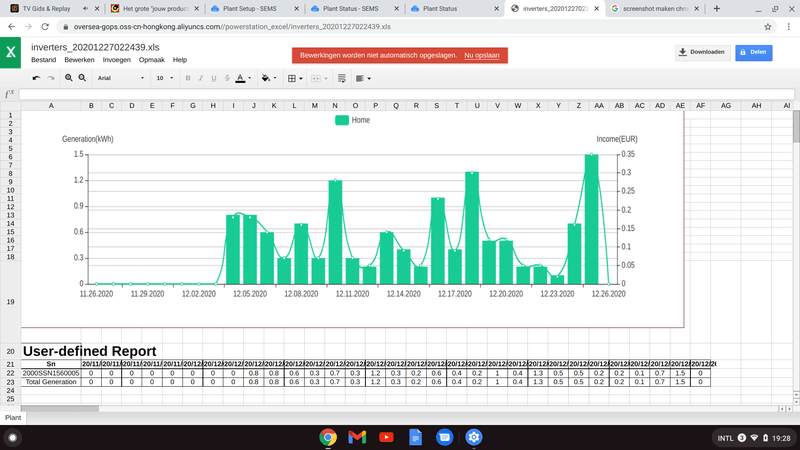Toggle the Home series in chart legend
Screen dimensions: 800x450
353,120
